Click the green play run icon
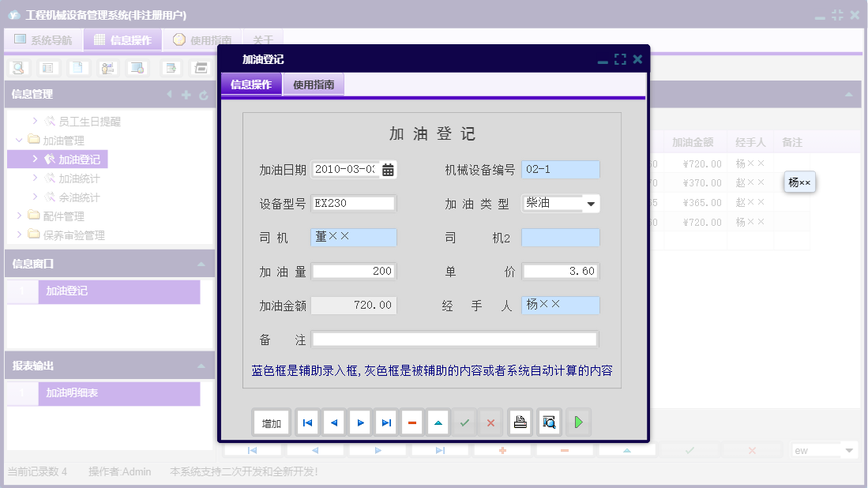Image resolution: width=868 pixels, height=488 pixels. [x=577, y=422]
